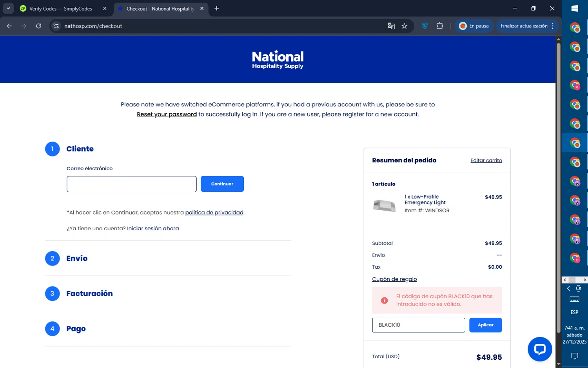
Task: View site information for nathosp.com
Action: 56,26
